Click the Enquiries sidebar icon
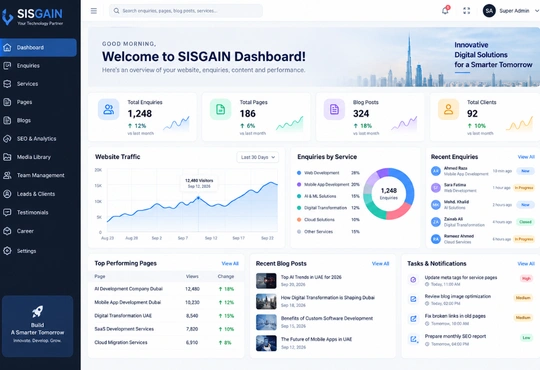Screen dimensions: 540x370 click(7, 65)
